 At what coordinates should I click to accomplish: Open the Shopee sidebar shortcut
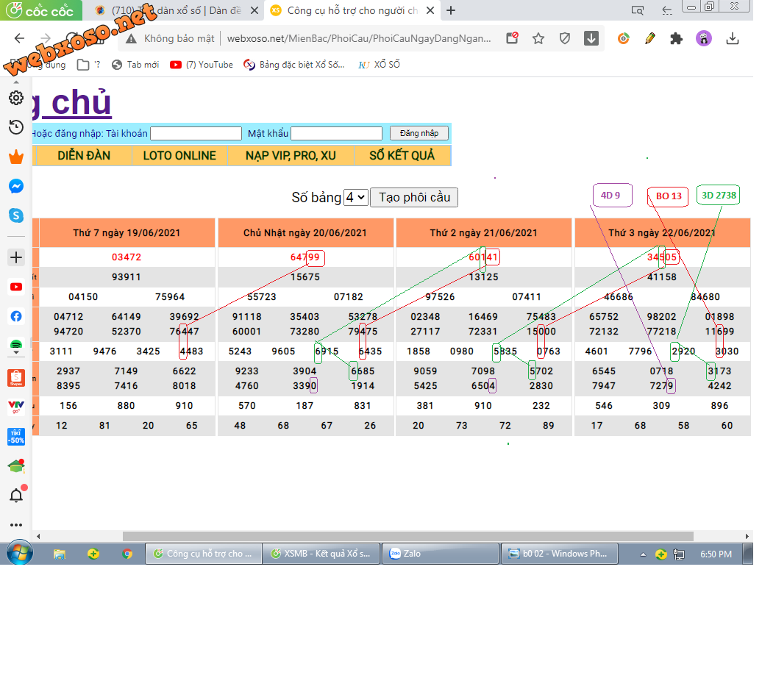16,378
